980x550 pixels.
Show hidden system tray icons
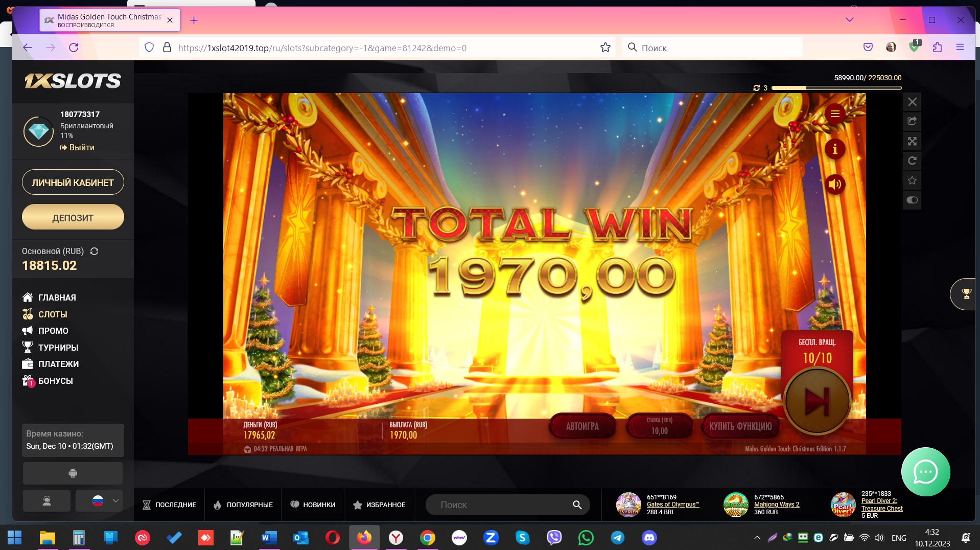coord(757,538)
